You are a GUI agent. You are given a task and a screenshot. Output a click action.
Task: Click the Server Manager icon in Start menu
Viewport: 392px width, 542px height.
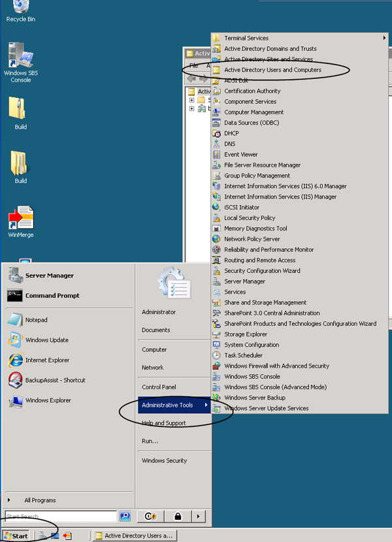click(16, 276)
